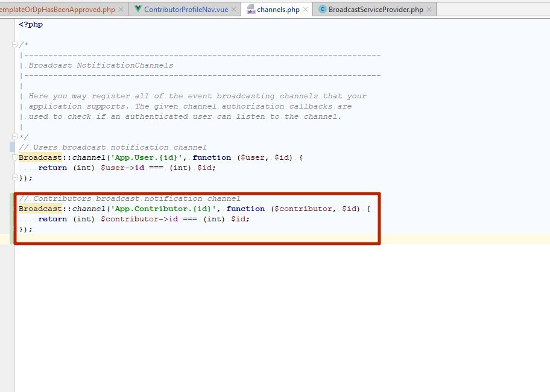Click the 'App.User.{id}' channel string
Screen dimensions: 550x392
tap(147, 157)
